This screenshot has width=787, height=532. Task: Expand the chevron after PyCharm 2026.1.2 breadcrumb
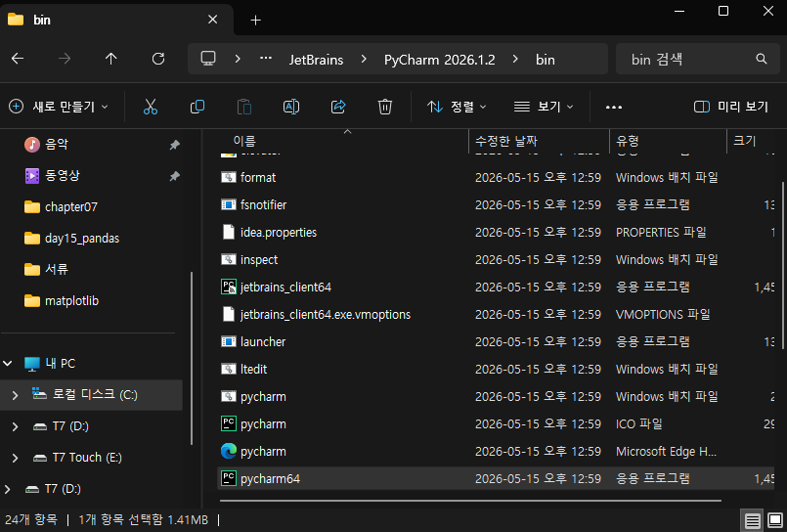(x=515, y=59)
